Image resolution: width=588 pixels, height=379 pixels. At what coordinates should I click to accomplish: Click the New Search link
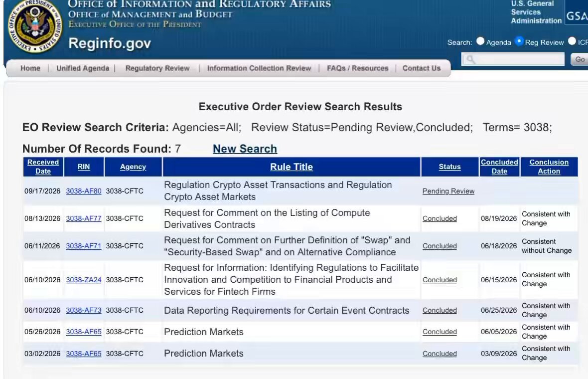245,149
